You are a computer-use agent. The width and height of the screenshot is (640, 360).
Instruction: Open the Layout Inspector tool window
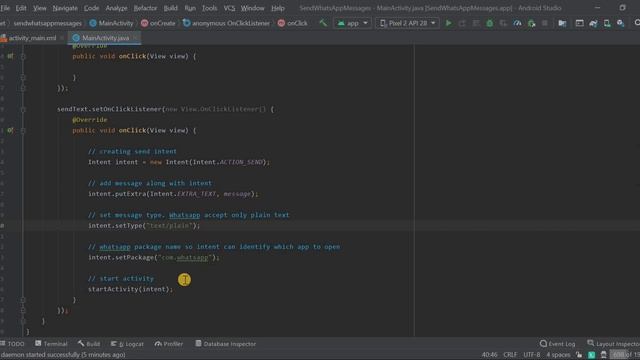(613, 344)
